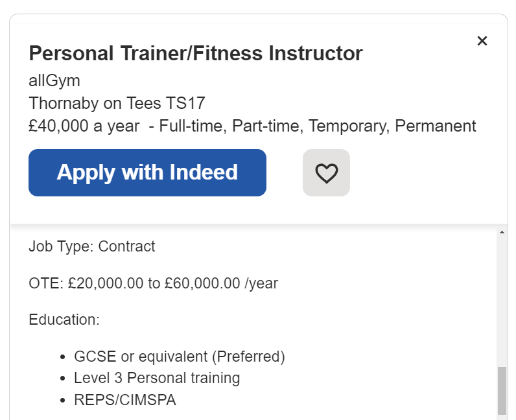This screenshot has width=516, height=420.
Task: Click the Level 3 Personal training item
Action: coord(157,378)
